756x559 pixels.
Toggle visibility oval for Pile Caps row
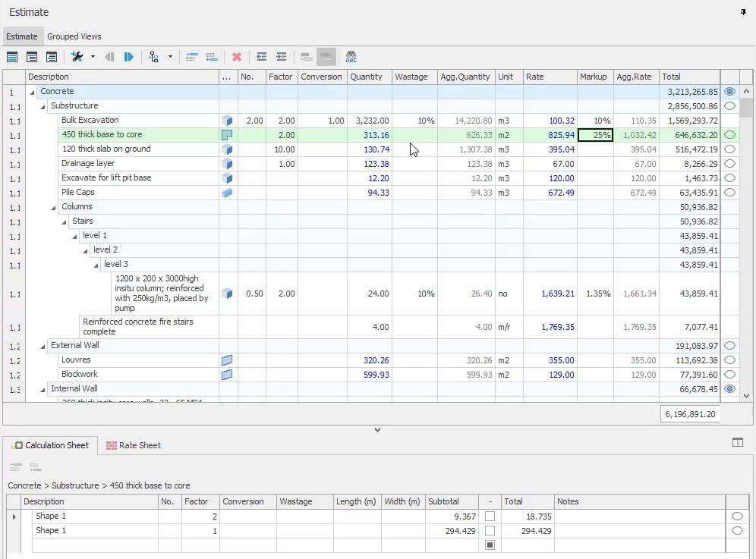pyautogui.click(x=730, y=193)
